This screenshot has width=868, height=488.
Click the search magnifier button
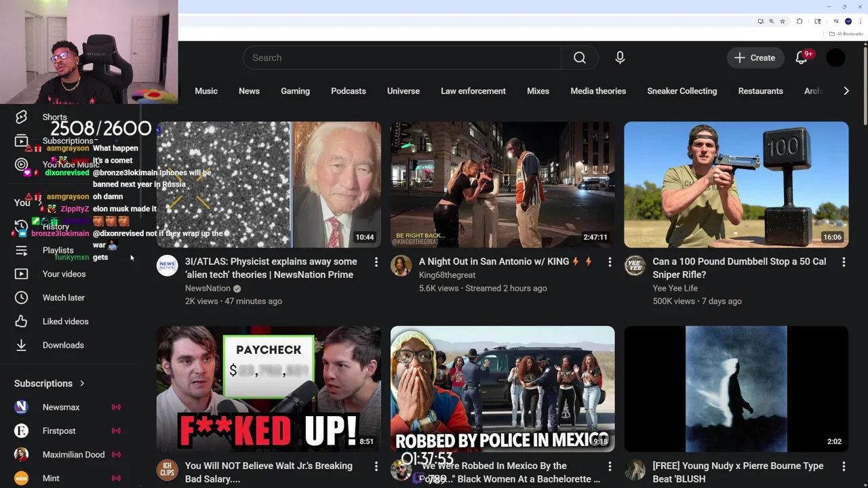point(580,58)
